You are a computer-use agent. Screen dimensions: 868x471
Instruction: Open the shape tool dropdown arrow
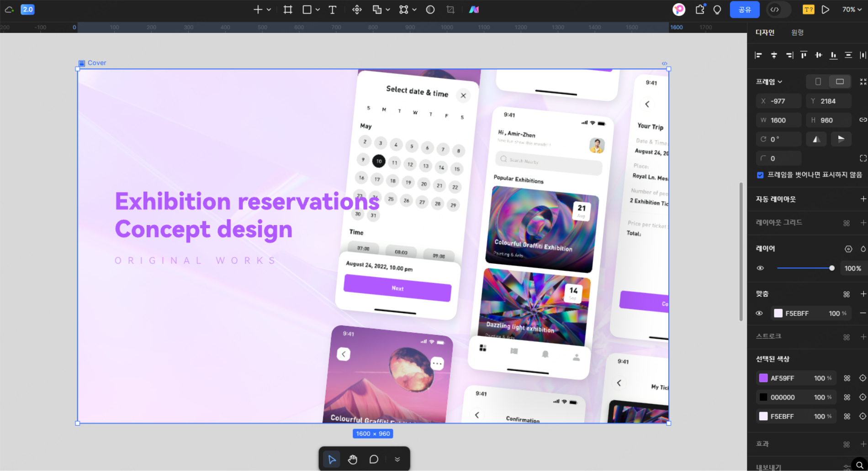point(318,9)
